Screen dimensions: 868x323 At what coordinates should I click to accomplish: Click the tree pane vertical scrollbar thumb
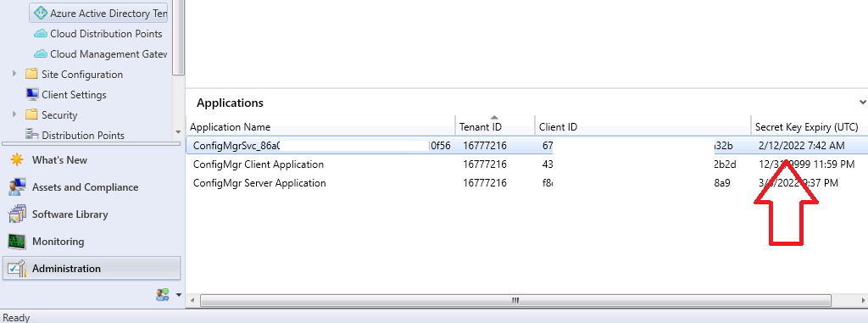click(x=179, y=36)
